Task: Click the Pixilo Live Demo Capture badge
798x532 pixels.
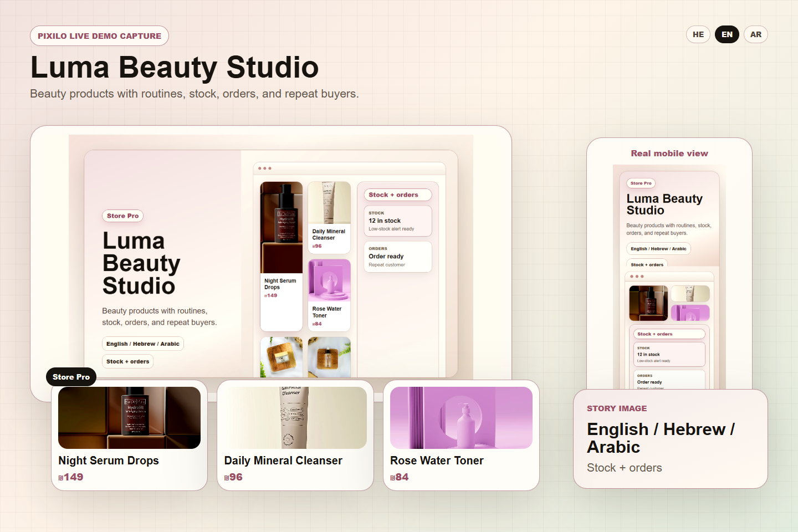Action: coord(99,35)
